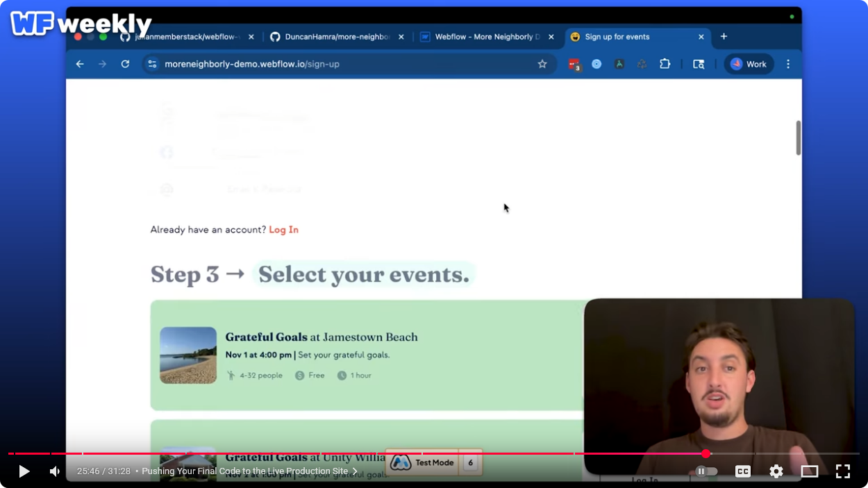Click the Test Mode count 6
The width and height of the screenshot is (868, 488).
471,463
